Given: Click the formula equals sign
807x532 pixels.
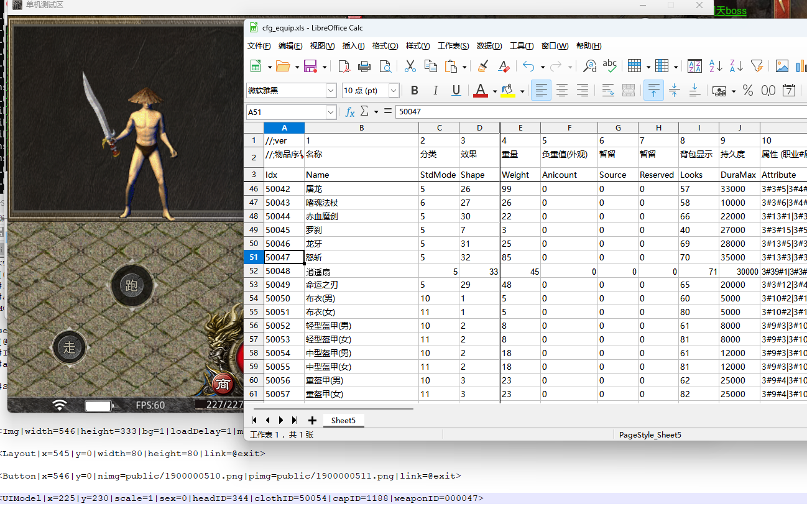Looking at the screenshot, I should coord(388,111).
